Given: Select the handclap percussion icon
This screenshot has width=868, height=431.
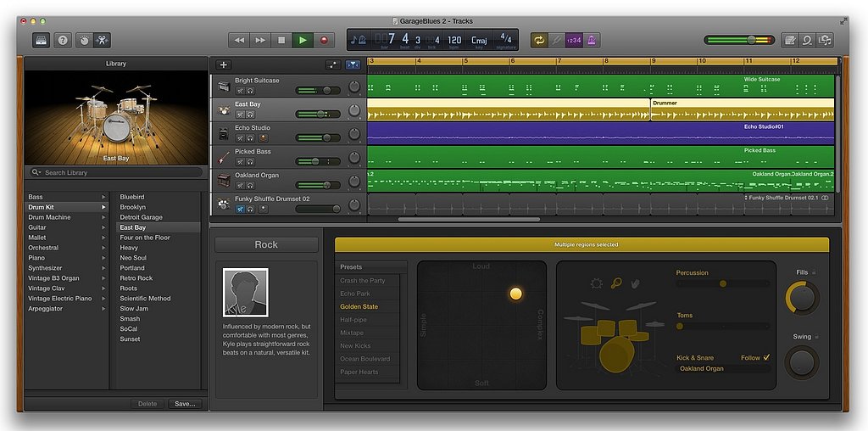Looking at the screenshot, I should pos(636,283).
